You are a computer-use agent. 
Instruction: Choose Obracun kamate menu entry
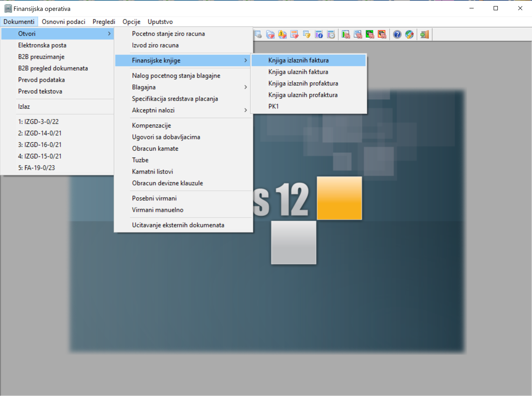click(x=155, y=149)
